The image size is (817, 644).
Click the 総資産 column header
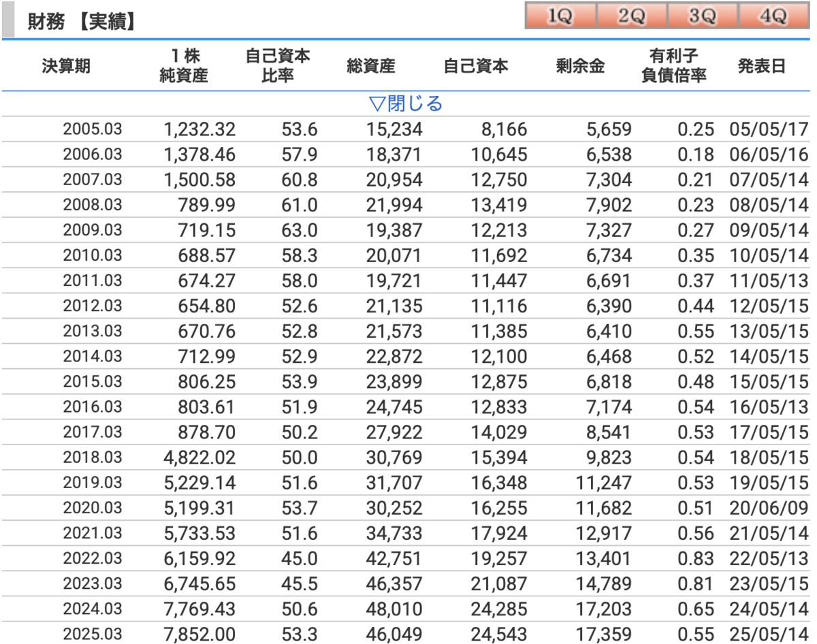[371, 66]
